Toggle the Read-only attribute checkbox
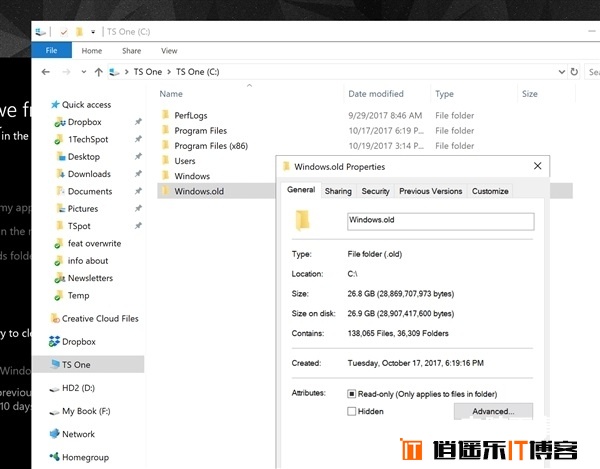Viewport: 600px width, 469px height. coord(351,394)
